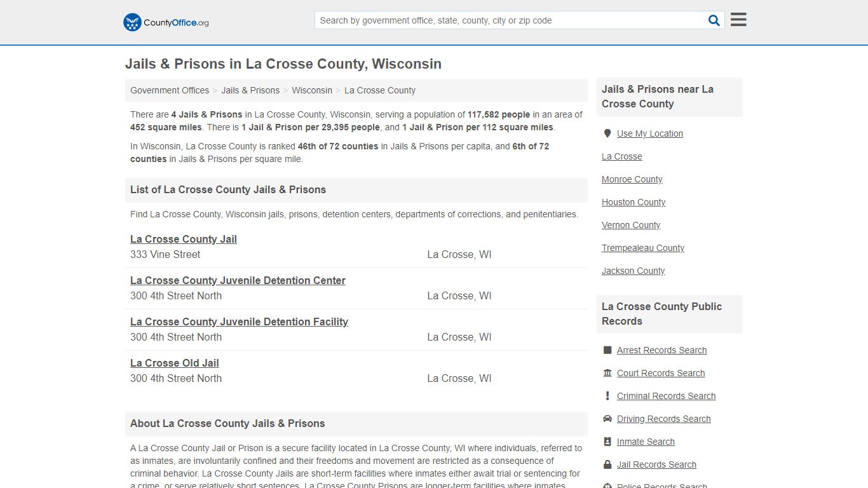The image size is (868, 488).
Task: Click the Arrest Records Search icon
Action: coord(607,350)
